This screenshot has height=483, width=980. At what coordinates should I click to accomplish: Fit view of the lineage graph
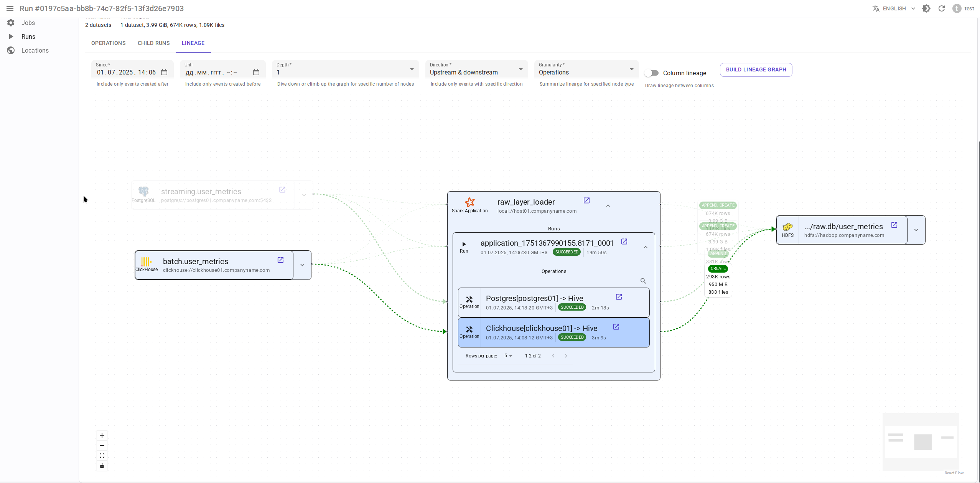click(102, 456)
